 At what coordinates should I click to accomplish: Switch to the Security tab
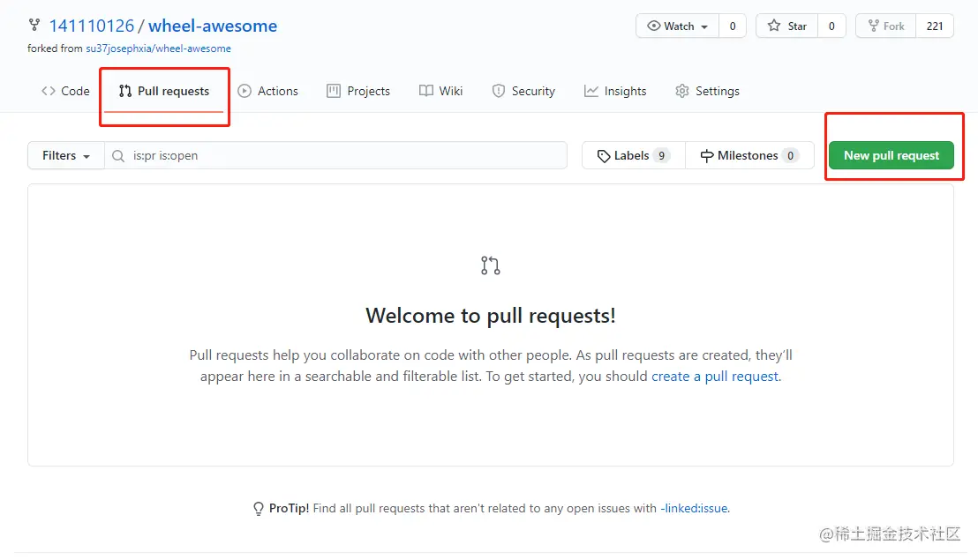click(523, 91)
